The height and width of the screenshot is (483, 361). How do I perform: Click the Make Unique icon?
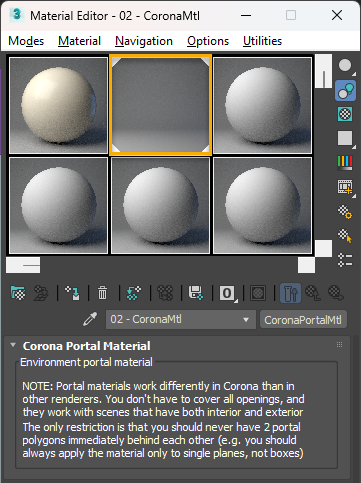[x=165, y=293]
